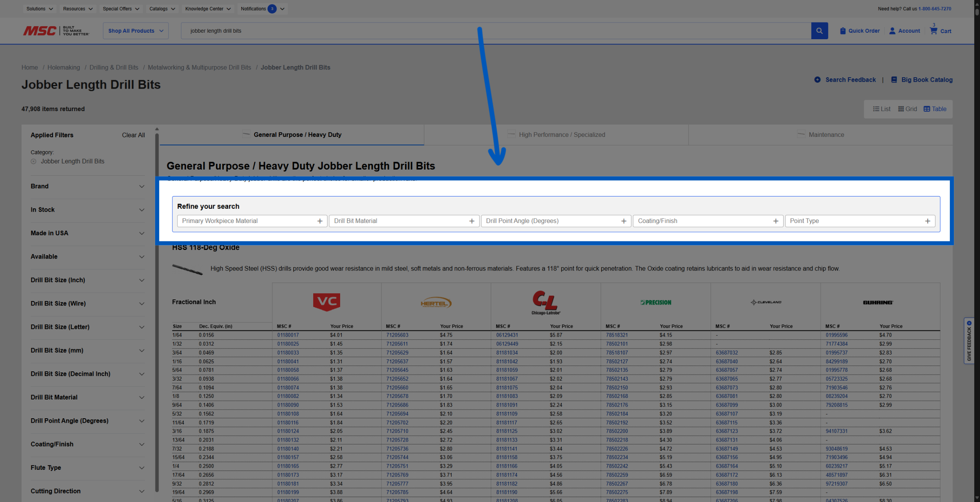Expand the Available filter
The width and height of the screenshot is (980, 502).
tap(88, 257)
